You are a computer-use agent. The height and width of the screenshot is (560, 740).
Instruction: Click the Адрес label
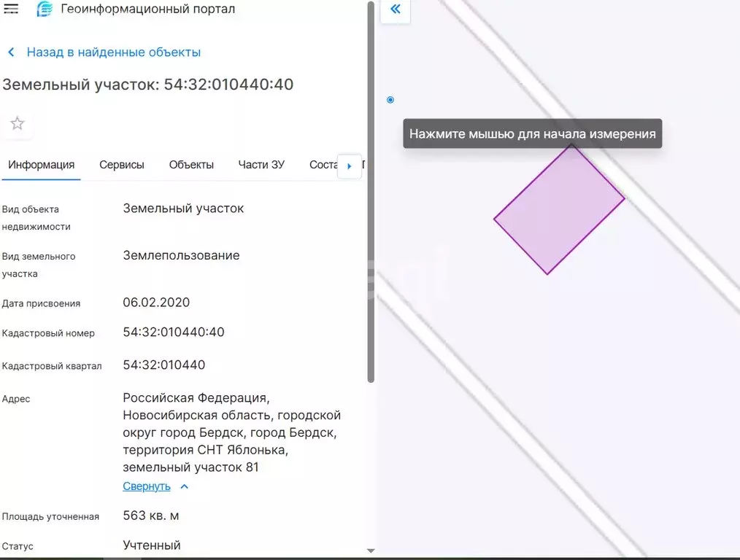tap(16, 399)
